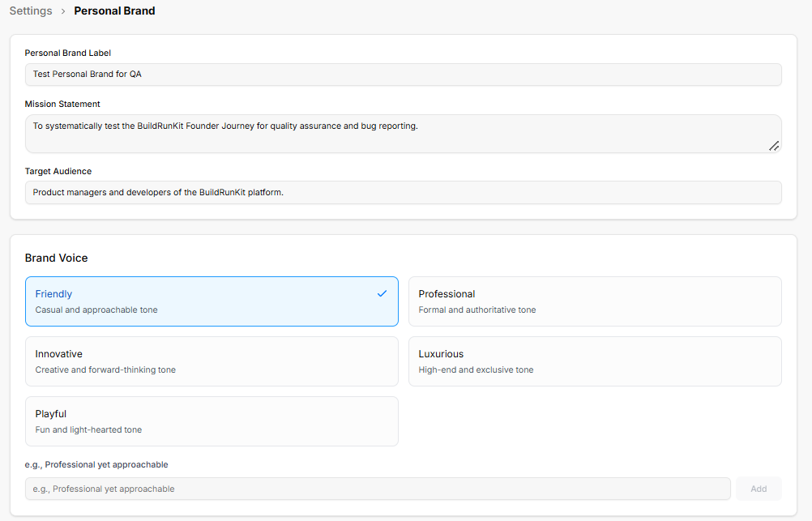The image size is (812, 521).
Task: Focus the custom brand voice input
Action: pyautogui.click(x=378, y=489)
